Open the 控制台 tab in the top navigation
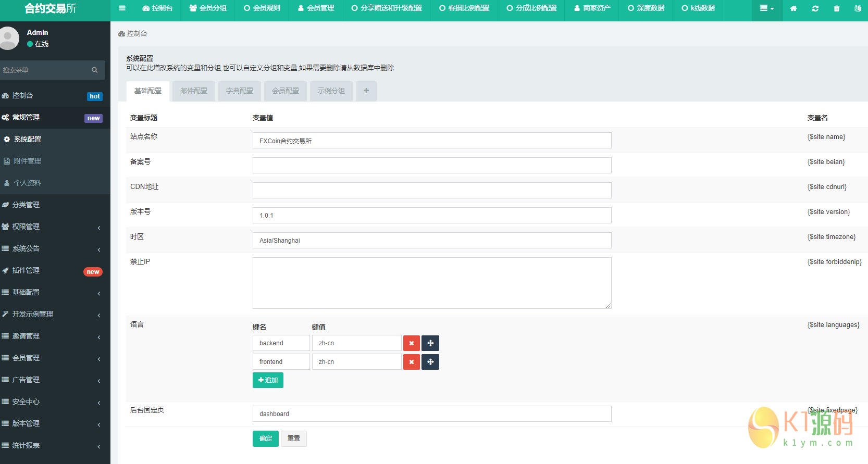The height and width of the screenshot is (464, 868). 157,8
